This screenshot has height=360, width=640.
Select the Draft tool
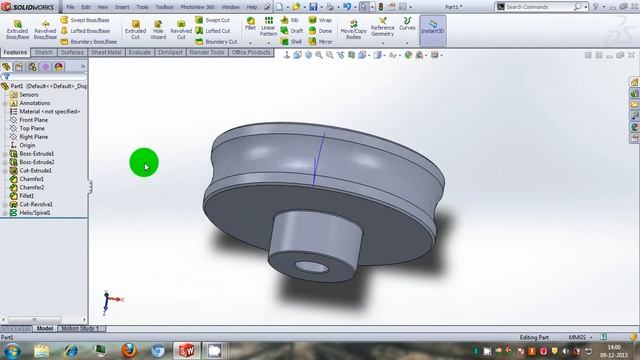point(292,31)
